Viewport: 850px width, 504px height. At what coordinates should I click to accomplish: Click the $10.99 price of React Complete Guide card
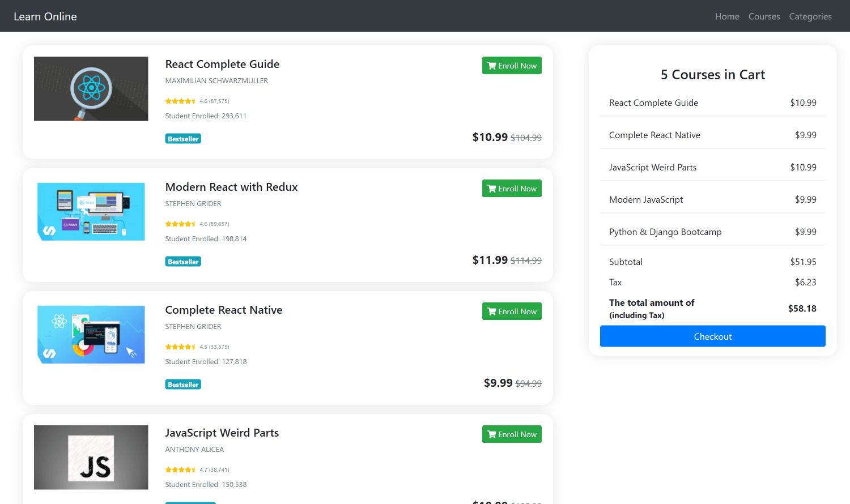490,137
